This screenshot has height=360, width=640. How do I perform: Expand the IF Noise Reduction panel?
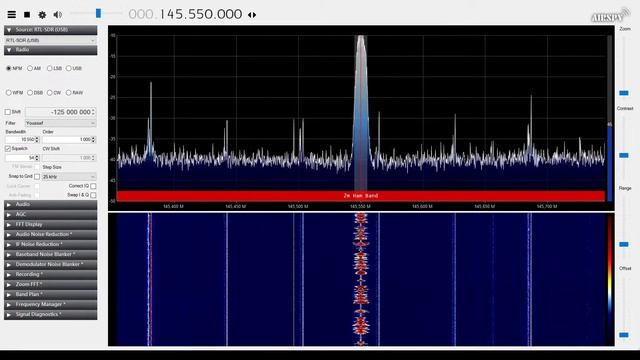click(51, 244)
